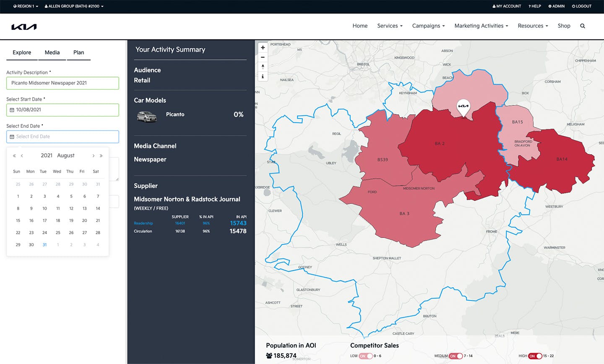Screen dimensions: 604x364
Task: Open map info button
Action: coord(263,77)
